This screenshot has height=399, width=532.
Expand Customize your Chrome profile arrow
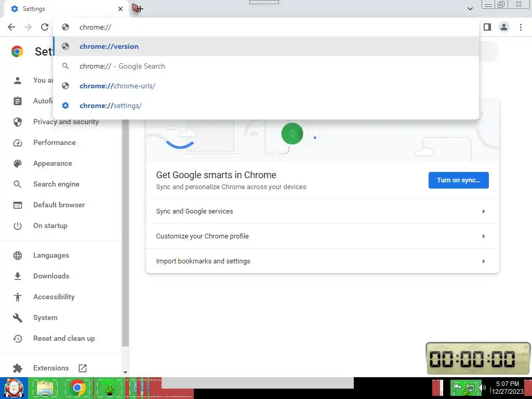[484, 236]
